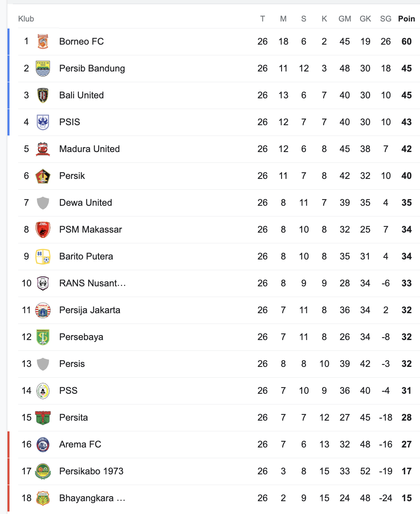Click the Borneo FC club logo
The image size is (420, 514).
click(43, 42)
